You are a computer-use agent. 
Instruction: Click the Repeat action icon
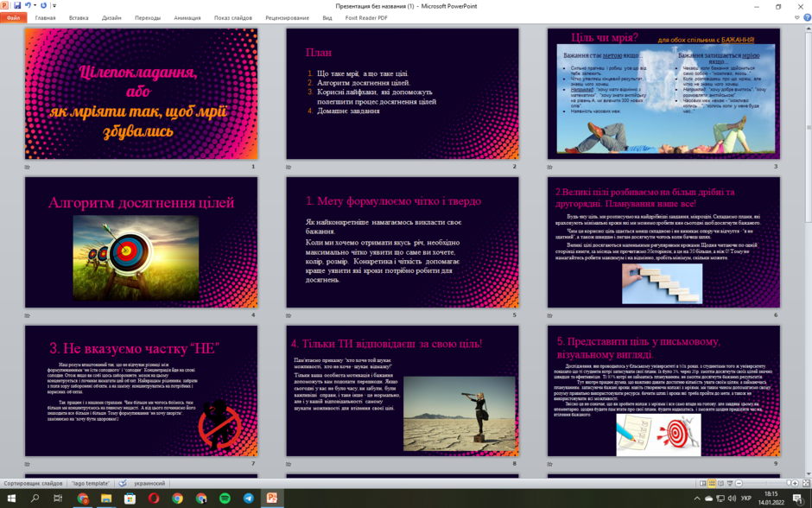[43, 5]
